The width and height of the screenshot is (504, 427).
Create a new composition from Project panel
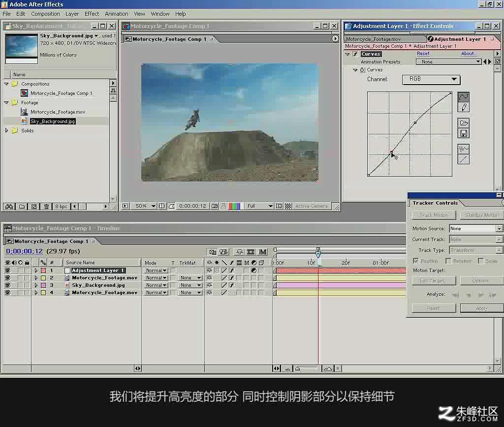click(34, 207)
